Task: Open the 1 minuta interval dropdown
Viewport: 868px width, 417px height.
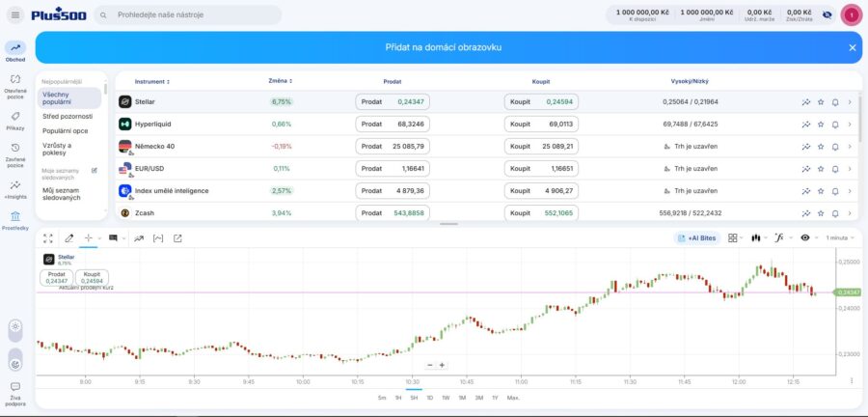Action: (x=840, y=238)
